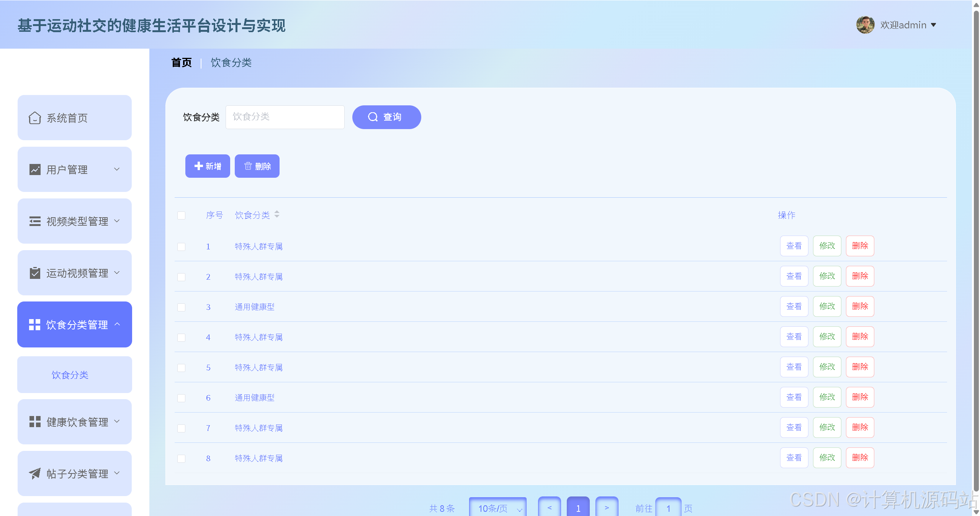Click the batch 删除 button above the table
Image resolution: width=980 pixels, height=516 pixels.
tap(257, 166)
